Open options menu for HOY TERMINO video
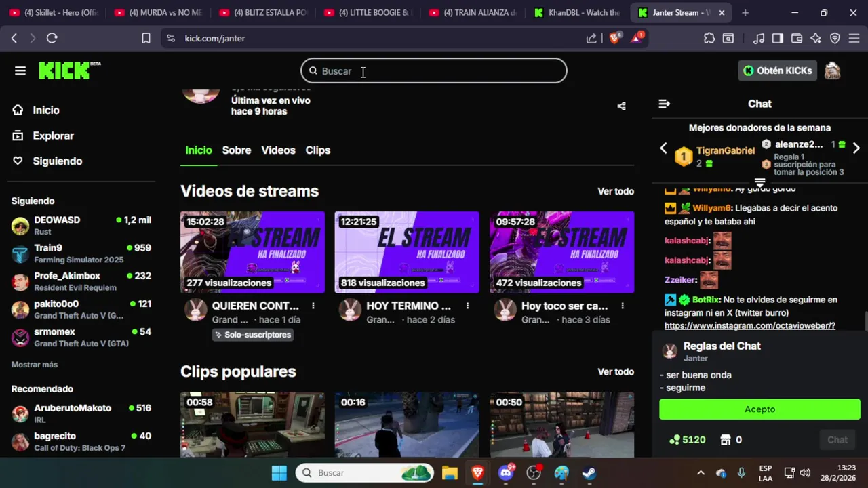 pos(467,306)
